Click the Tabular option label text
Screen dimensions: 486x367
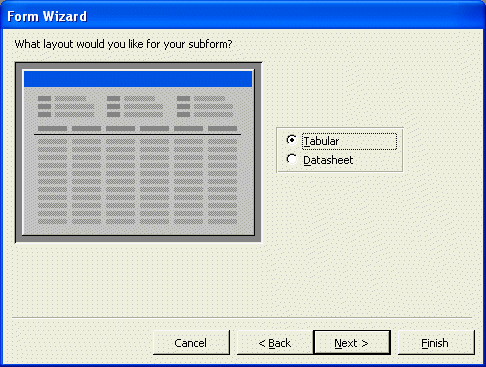tap(321, 141)
